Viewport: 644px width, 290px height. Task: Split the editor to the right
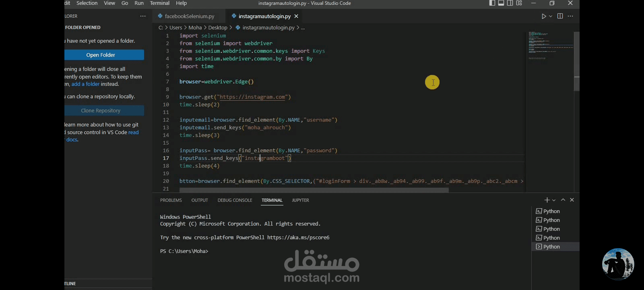tap(560, 16)
